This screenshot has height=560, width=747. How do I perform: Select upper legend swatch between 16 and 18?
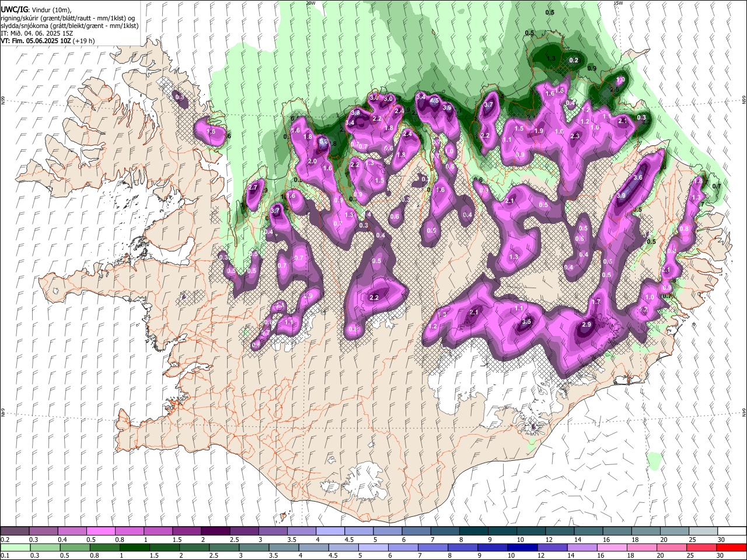click(x=617, y=531)
